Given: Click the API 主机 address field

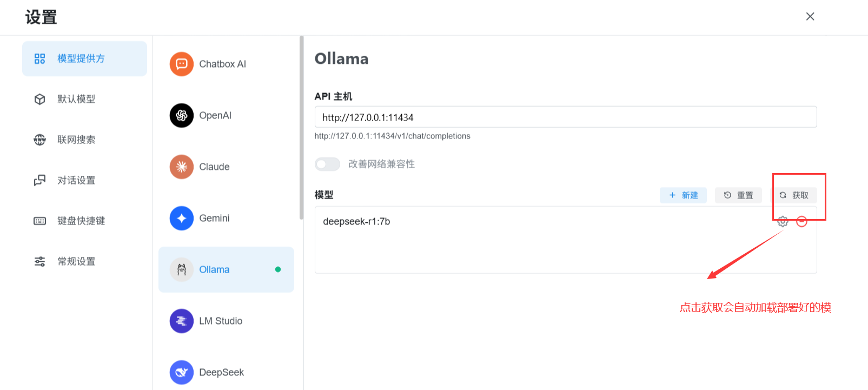Looking at the screenshot, I should coord(565,117).
